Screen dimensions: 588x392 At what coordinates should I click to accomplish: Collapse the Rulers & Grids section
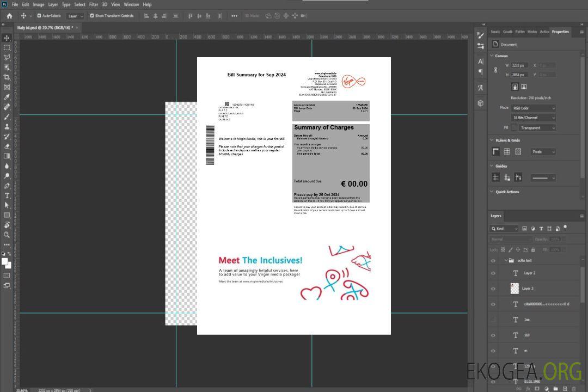(x=492, y=140)
